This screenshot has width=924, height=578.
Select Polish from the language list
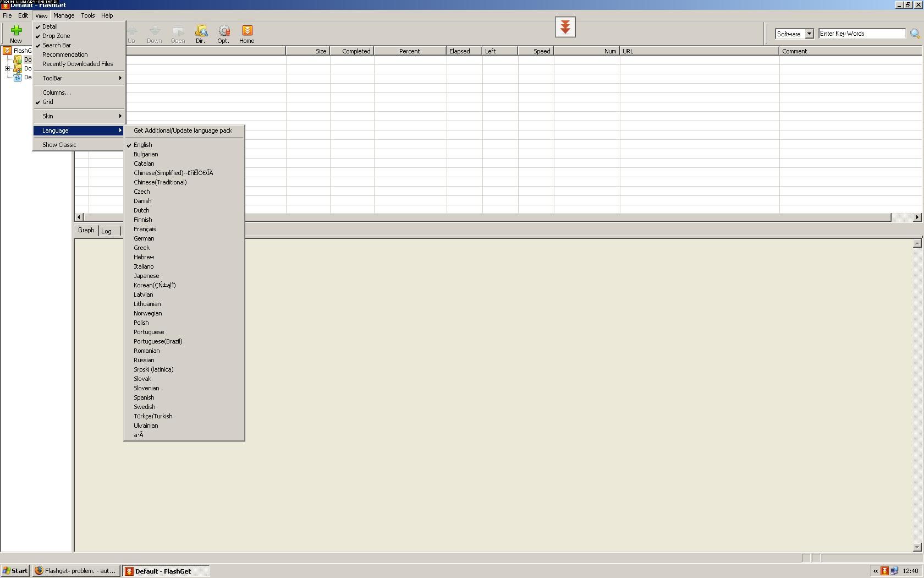[x=141, y=323]
